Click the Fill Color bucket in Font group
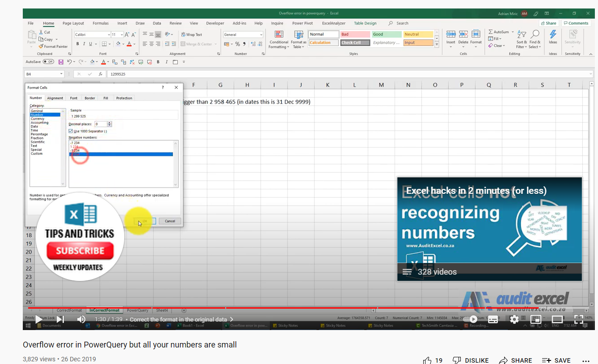This screenshot has width=598, height=364. pos(118,44)
